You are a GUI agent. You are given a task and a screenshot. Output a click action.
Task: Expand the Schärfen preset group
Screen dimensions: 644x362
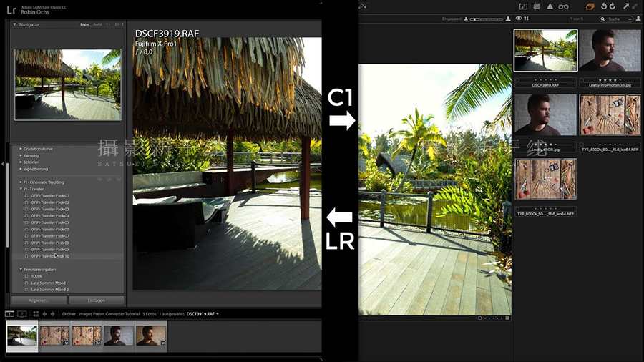click(x=21, y=162)
